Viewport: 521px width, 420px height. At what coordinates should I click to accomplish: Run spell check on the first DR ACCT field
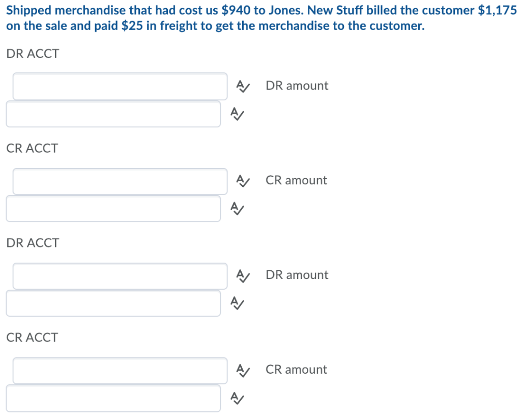point(243,87)
